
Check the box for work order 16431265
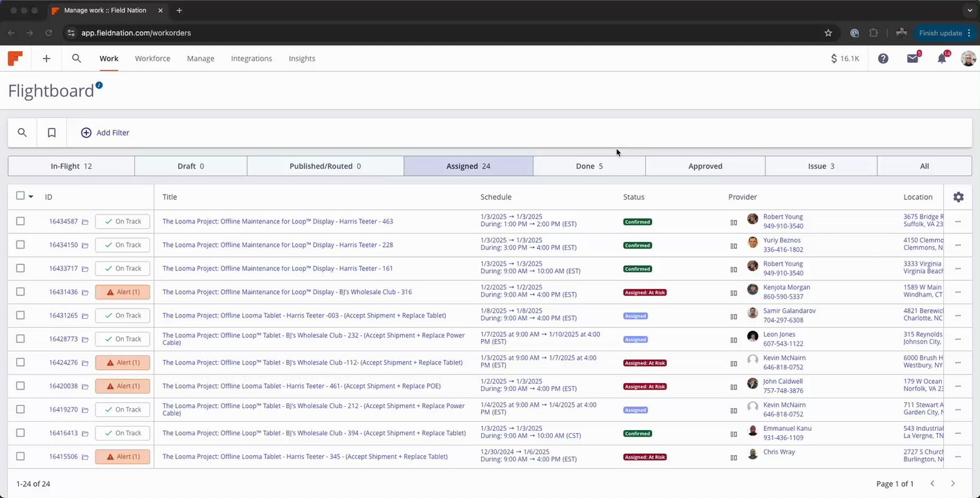(x=20, y=315)
